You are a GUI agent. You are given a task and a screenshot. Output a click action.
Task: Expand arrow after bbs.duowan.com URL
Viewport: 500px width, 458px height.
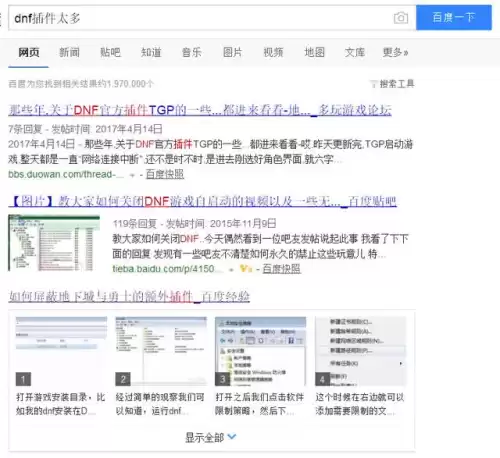pos(132,175)
